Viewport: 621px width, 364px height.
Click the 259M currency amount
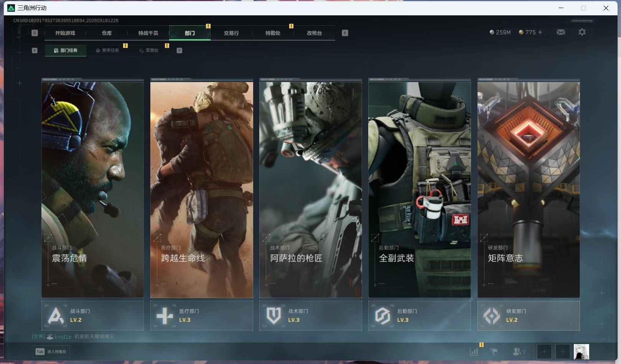pos(503,32)
